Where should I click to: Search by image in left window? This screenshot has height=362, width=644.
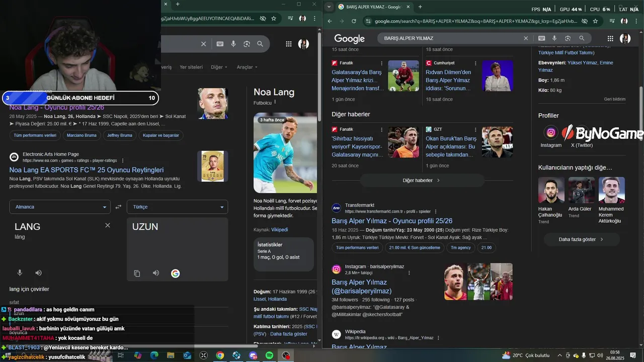coord(247,44)
